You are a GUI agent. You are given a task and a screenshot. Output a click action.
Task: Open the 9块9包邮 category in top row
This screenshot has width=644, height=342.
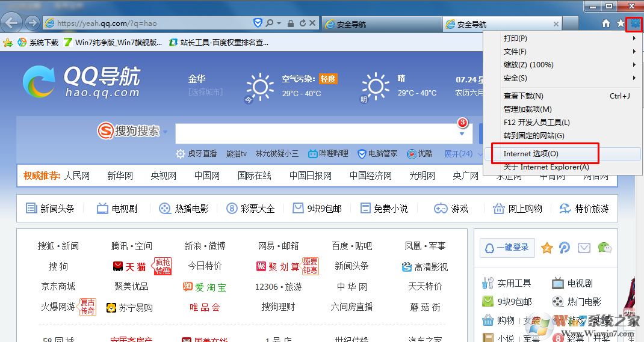pyautogui.click(x=317, y=209)
